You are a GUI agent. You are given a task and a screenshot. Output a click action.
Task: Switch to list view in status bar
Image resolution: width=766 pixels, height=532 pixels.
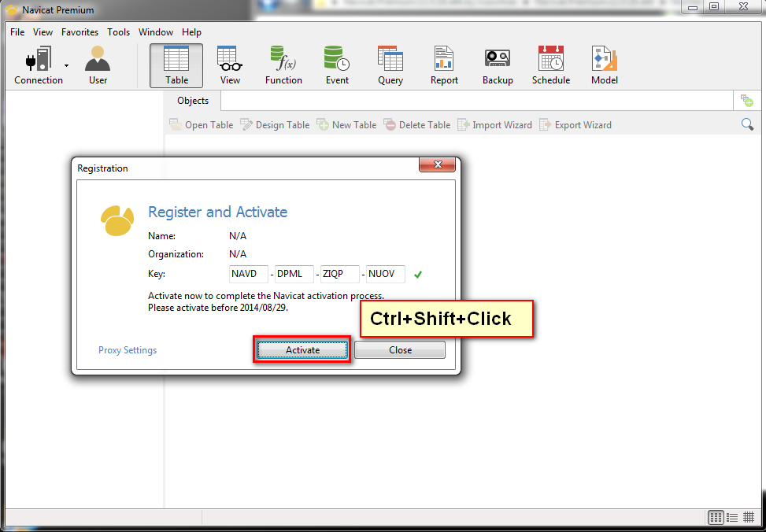(732, 517)
